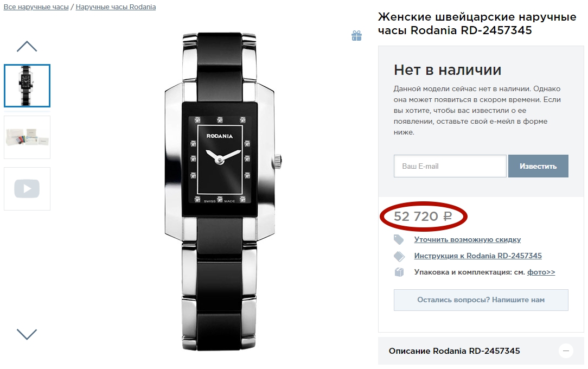Image resolution: width=588 pixels, height=369 pixels.
Task: Go to Наручные часы Rodania breadcrumb
Action: coord(116,7)
